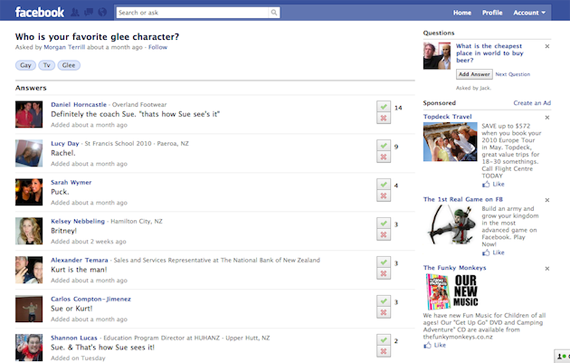570x363 pixels.
Task: Click into the Search or ask field
Action: 193,13
